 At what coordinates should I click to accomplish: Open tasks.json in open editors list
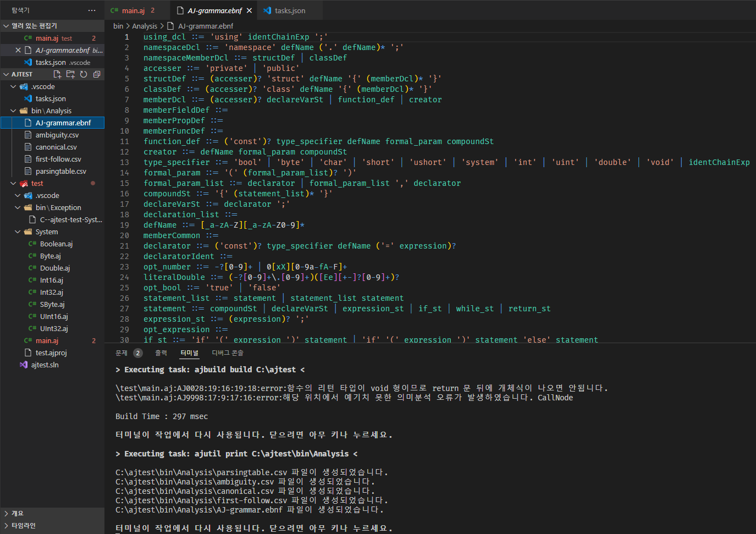click(x=52, y=62)
